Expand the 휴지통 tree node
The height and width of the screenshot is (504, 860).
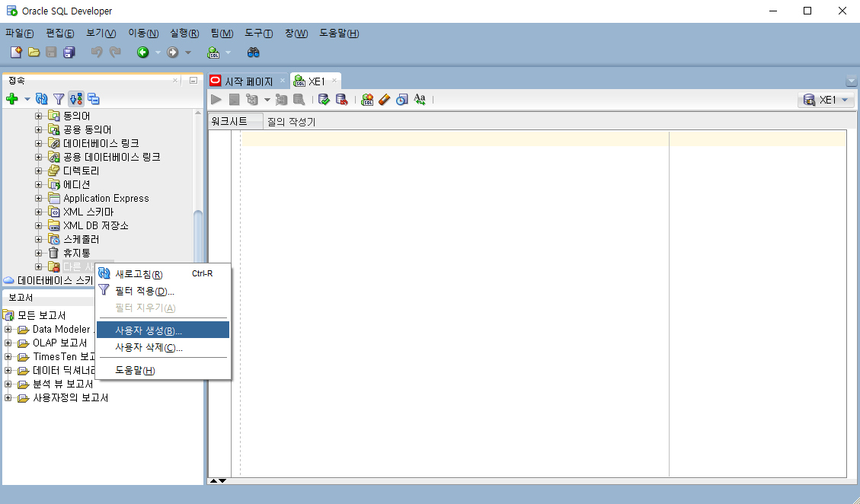(38, 253)
